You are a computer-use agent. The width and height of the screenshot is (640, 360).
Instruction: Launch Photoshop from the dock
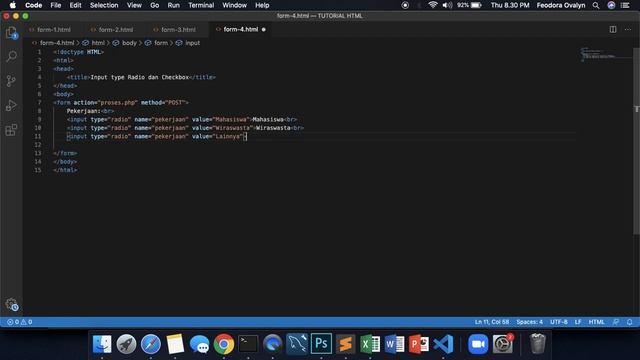pyautogui.click(x=321, y=344)
